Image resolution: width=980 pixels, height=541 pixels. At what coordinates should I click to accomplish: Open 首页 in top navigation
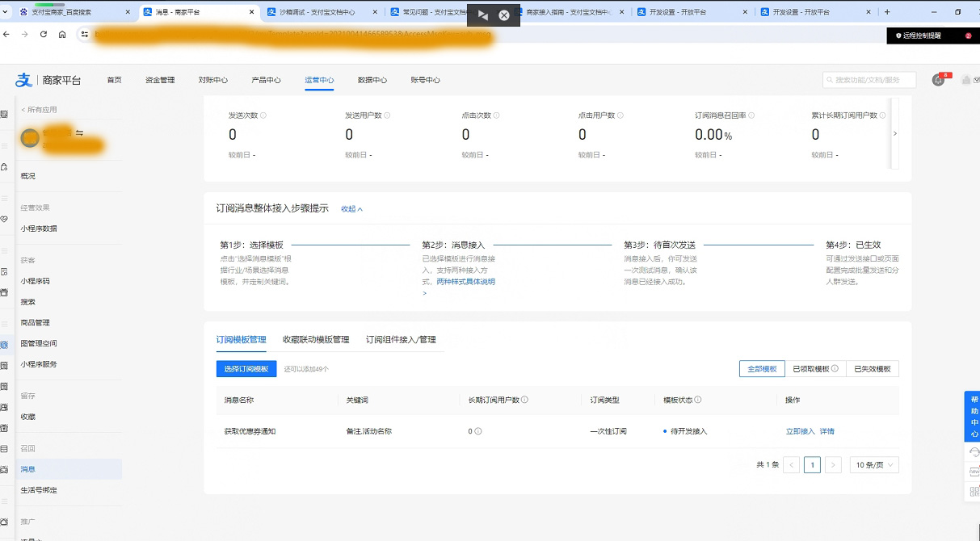coord(114,80)
